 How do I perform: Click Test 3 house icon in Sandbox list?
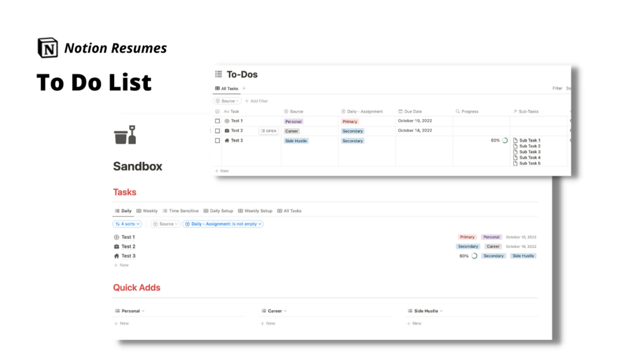[116, 256]
